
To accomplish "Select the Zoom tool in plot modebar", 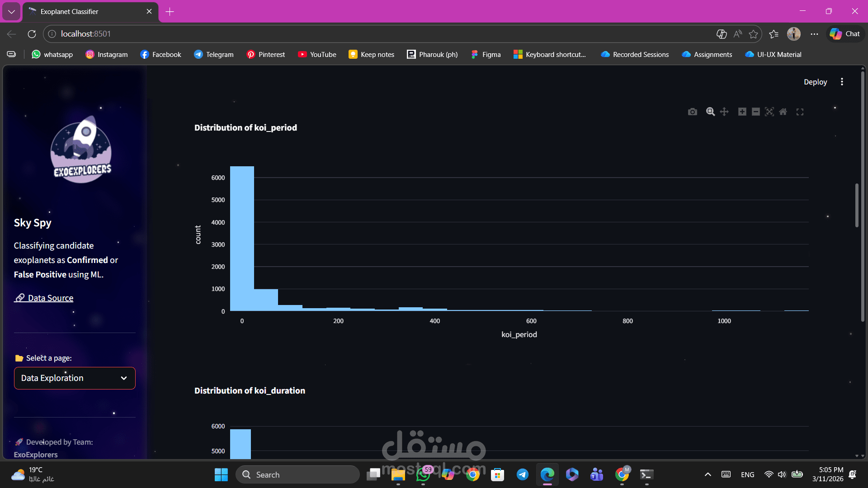I will [710, 112].
